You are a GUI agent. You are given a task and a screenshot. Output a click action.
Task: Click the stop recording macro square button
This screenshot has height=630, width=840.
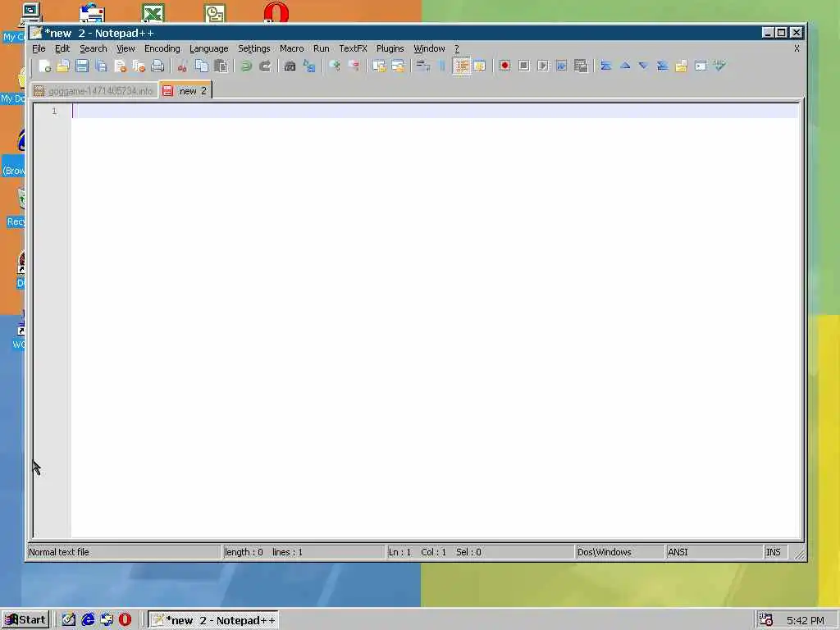tap(524, 66)
